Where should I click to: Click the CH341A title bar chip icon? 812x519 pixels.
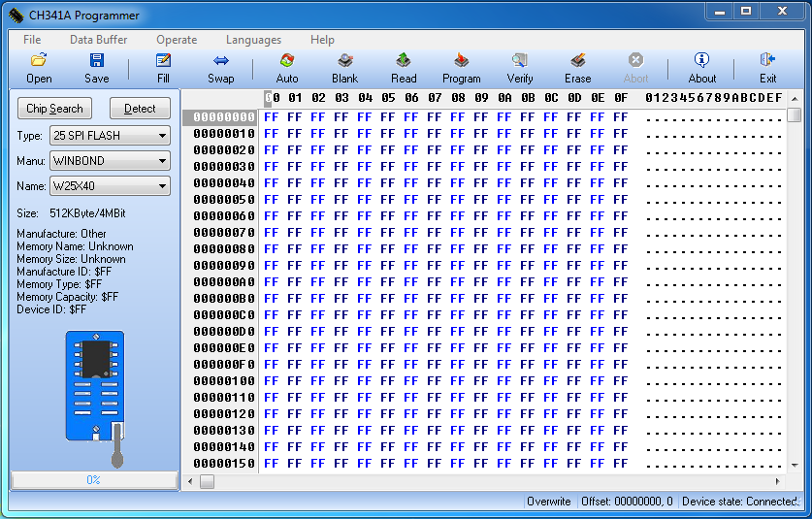(16, 16)
